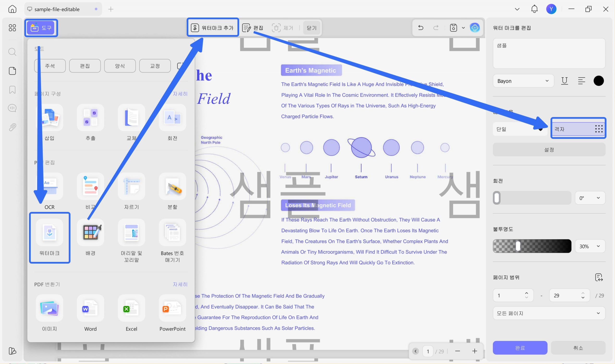This screenshot has width=615, height=364.
Task: Click 편집 in watermark toolbar
Action: pyautogui.click(x=252, y=28)
